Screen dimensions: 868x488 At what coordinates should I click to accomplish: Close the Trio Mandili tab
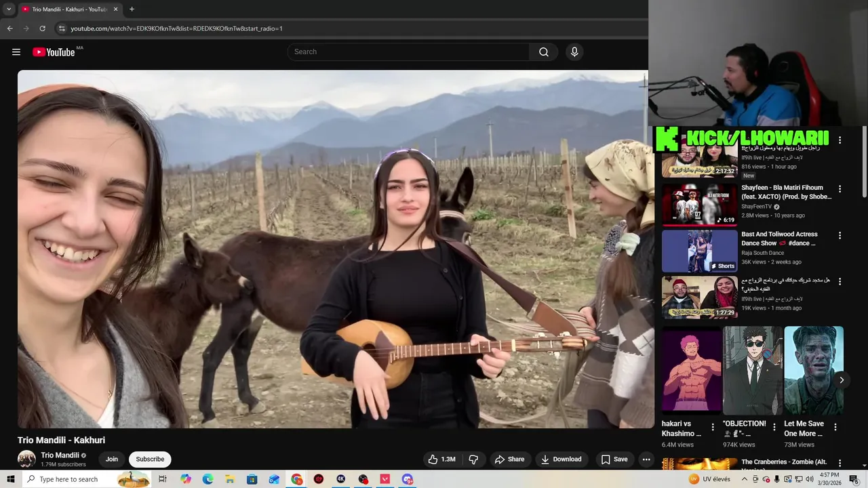115,9
